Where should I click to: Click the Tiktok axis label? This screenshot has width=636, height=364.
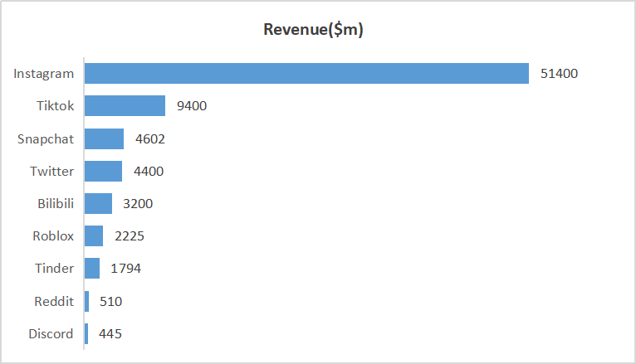[55, 105]
